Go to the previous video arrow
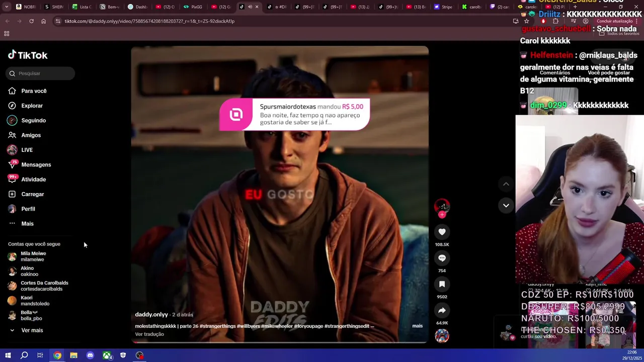Screen dimensions: 644x362 point(506,184)
